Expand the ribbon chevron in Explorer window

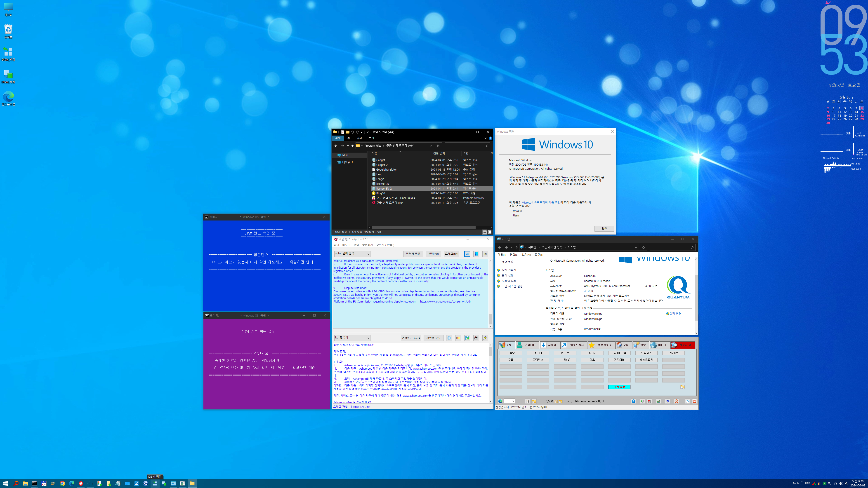[486, 138]
